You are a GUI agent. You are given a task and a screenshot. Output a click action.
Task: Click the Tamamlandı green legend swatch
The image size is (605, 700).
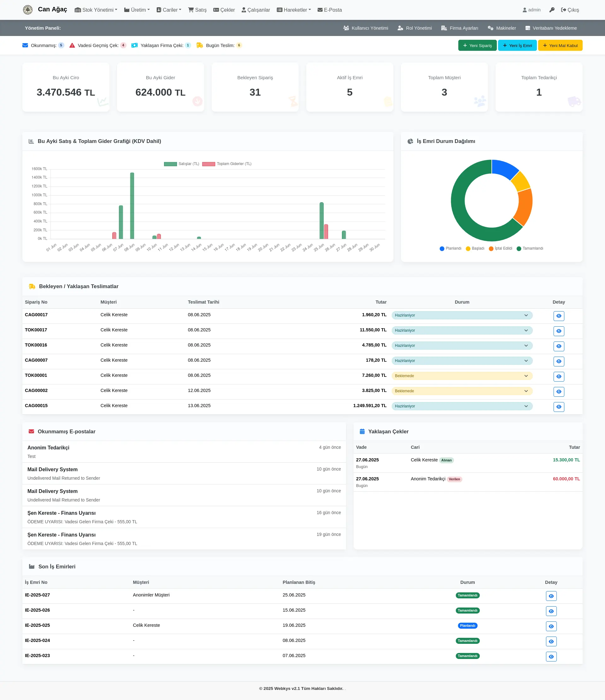click(x=519, y=249)
